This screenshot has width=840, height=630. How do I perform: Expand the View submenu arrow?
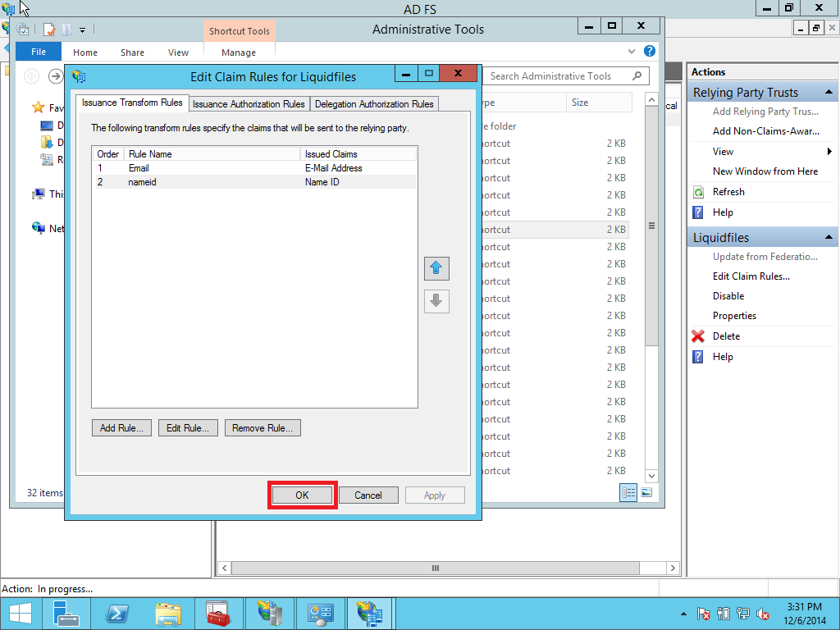[x=829, y=152]
